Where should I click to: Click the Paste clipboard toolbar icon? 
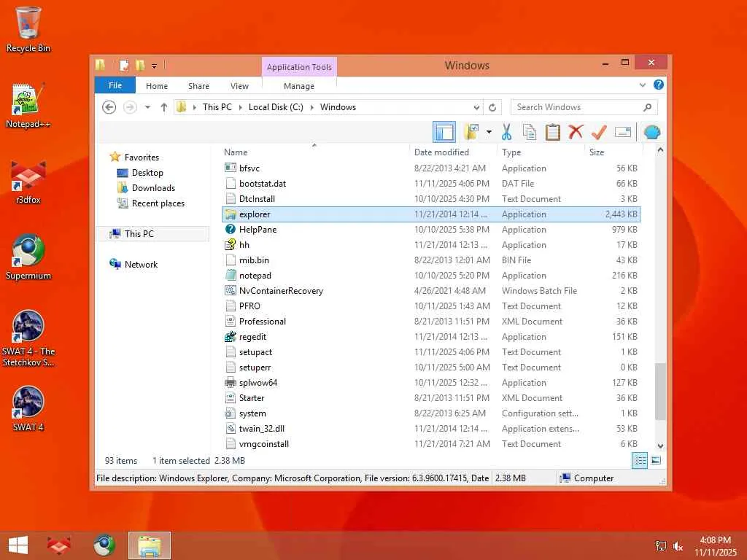pyautogui.click(x=552, y=132)
